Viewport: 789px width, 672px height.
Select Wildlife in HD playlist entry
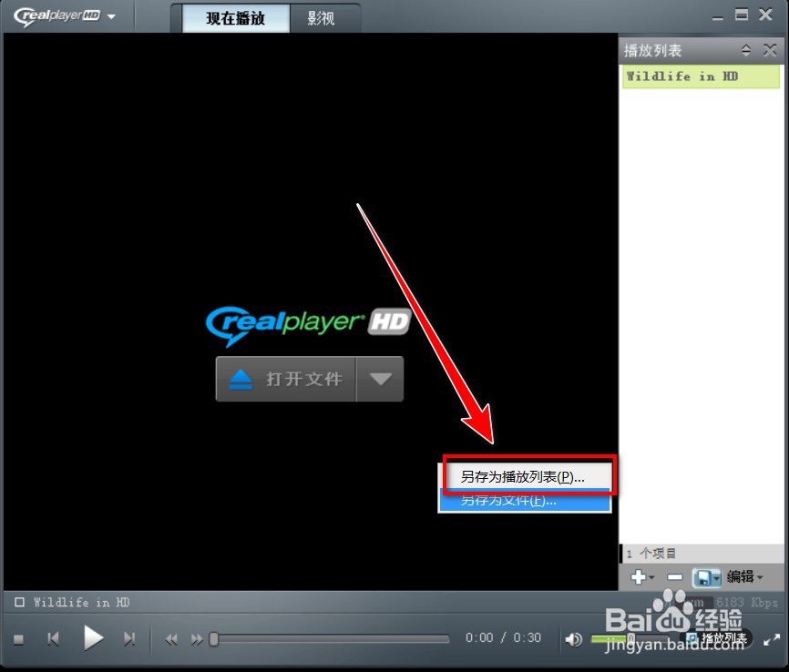(x=701, y=76)
